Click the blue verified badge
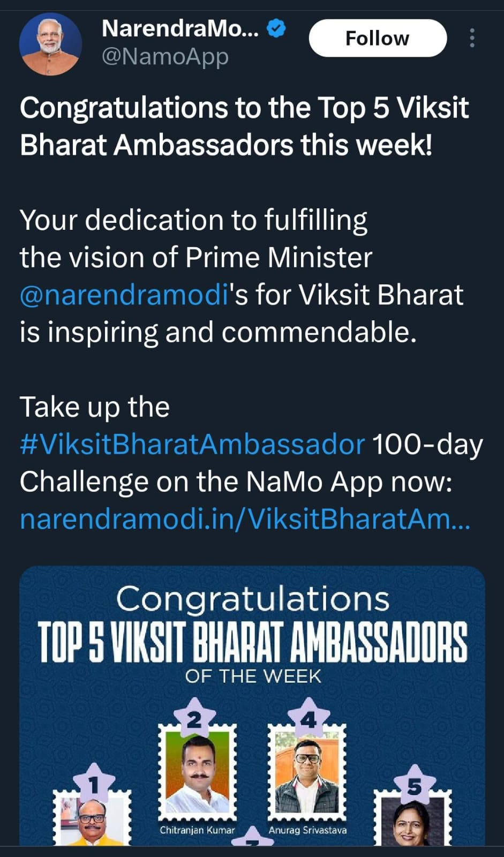The image size is (504, 857). [276, 28]
